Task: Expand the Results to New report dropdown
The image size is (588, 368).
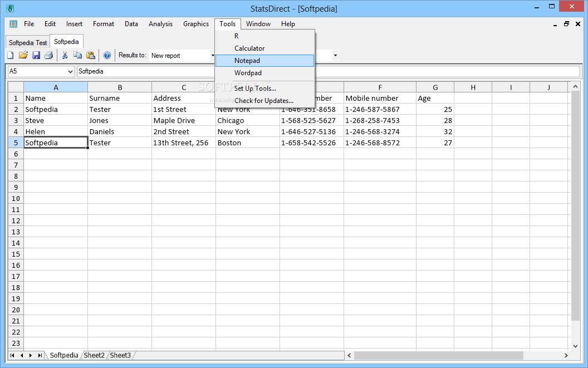Action: pos(213,56)
